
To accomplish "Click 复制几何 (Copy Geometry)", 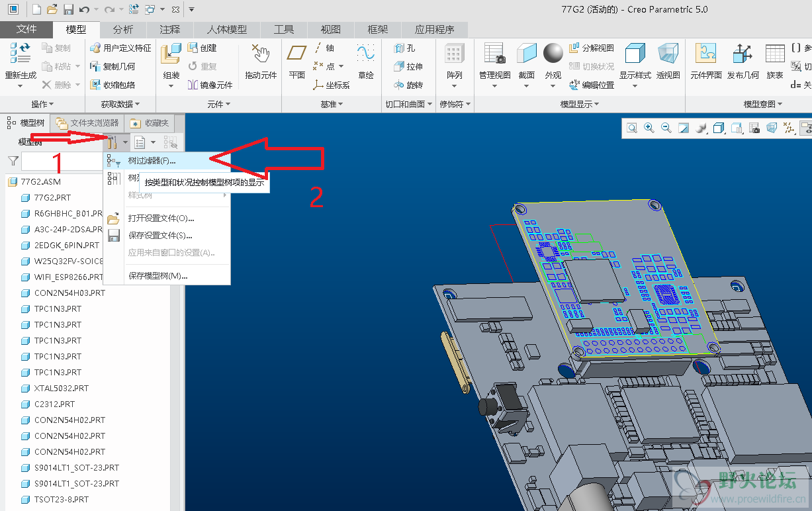I will [x=113, y=66].
